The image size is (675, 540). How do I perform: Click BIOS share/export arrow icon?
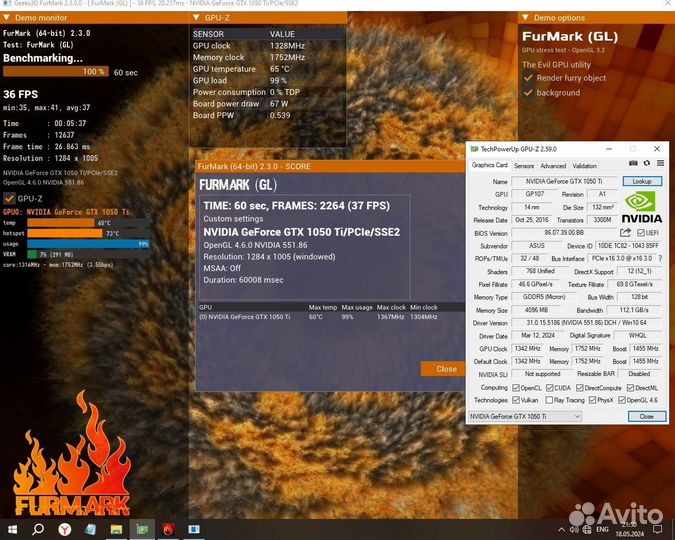coord(625,233)
